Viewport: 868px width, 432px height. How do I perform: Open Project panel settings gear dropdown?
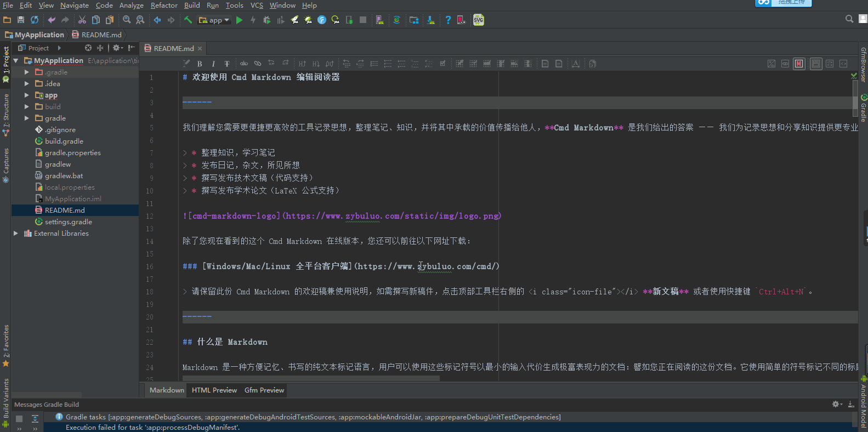[117, 48]
